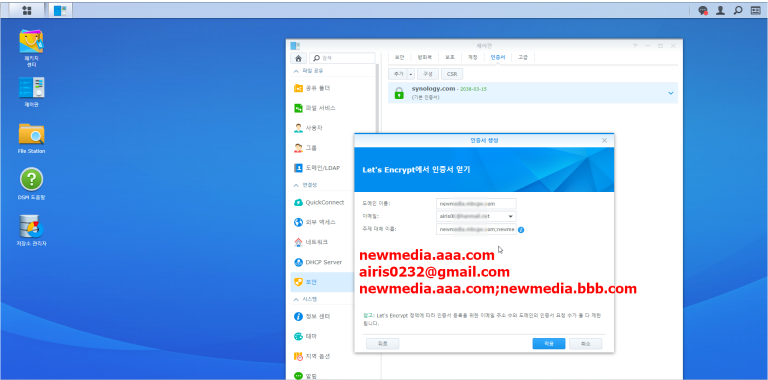Click the blue 적용 button
The image size is (768, 380).
point(549,344)
